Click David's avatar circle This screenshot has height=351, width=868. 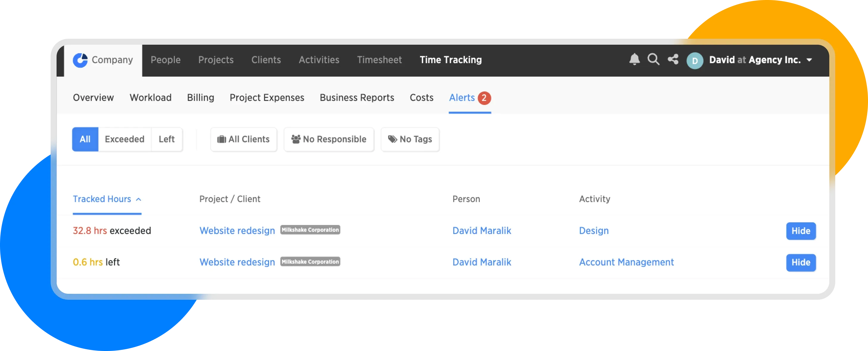click(x=695, y=61)
